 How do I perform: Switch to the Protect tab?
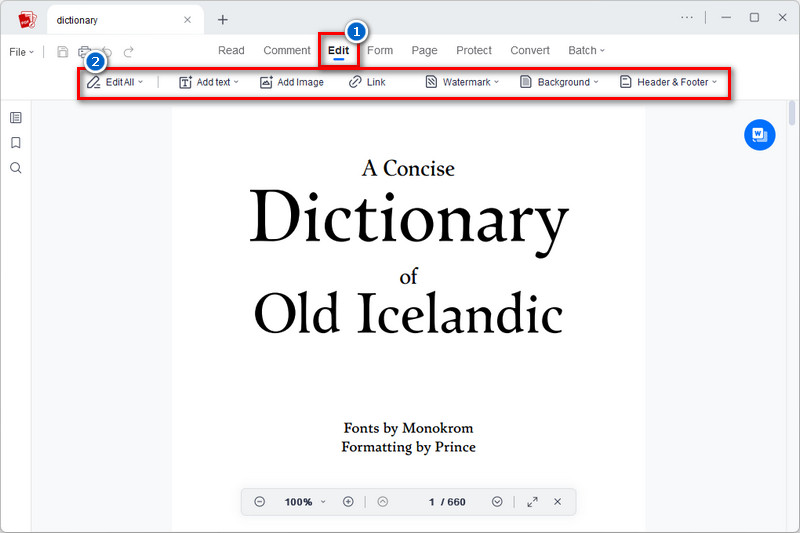(x=474, y=51)
